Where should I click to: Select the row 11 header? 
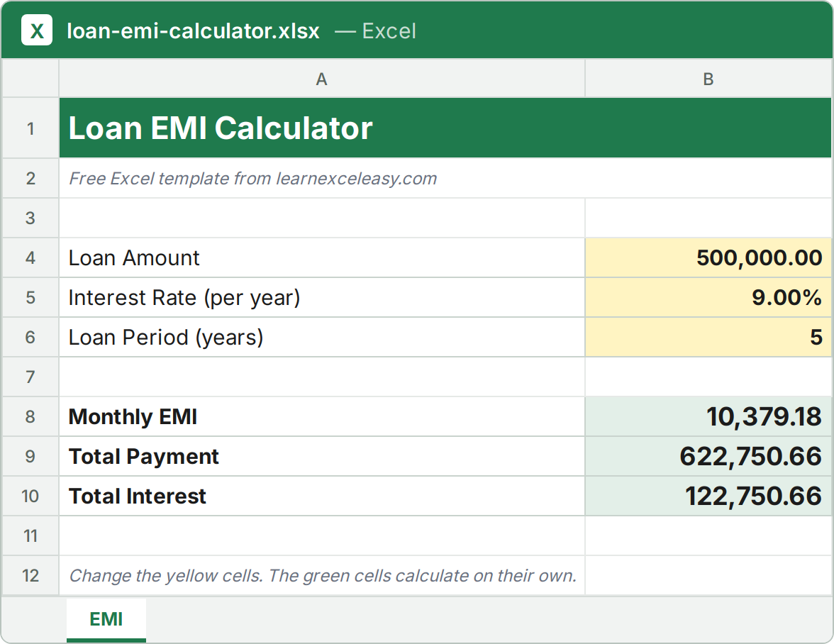pyautogui.click(x=30, y=535)
